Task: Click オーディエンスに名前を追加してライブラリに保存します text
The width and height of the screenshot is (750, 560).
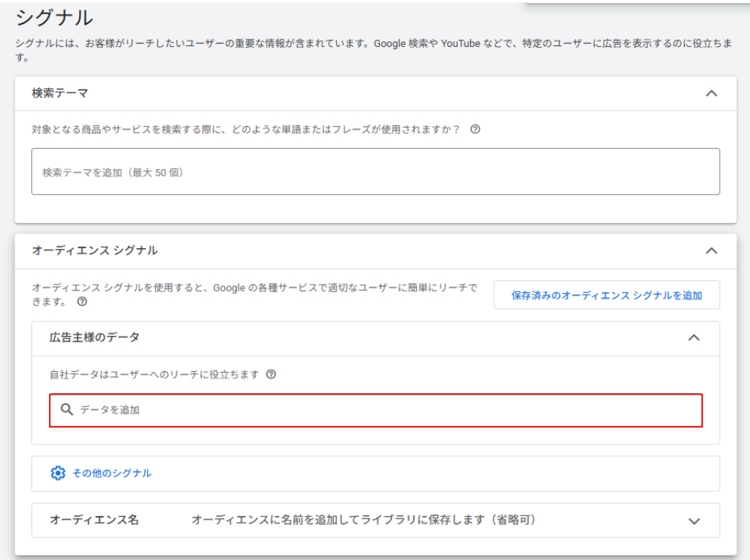Action: coord(363,520)
